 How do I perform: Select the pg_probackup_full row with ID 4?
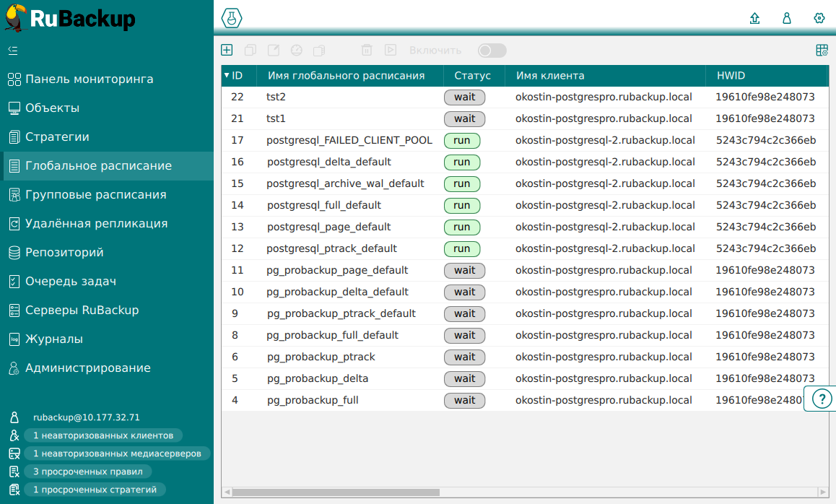(x=525, y=401)
